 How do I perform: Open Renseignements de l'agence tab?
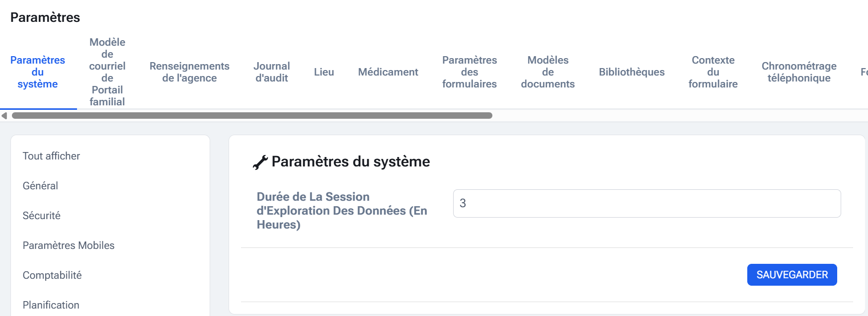click(x=189, y=72)
